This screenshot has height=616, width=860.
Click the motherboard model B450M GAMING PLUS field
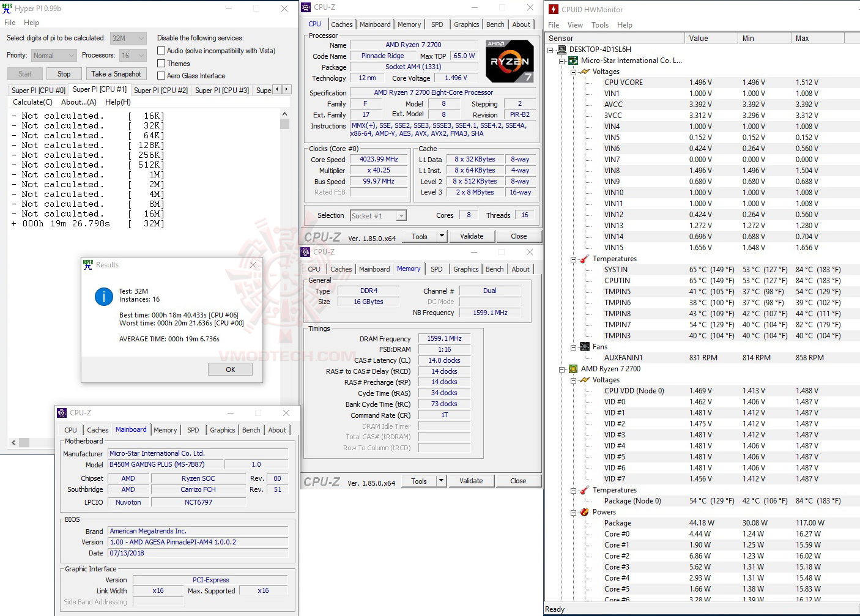click(166, 464)
